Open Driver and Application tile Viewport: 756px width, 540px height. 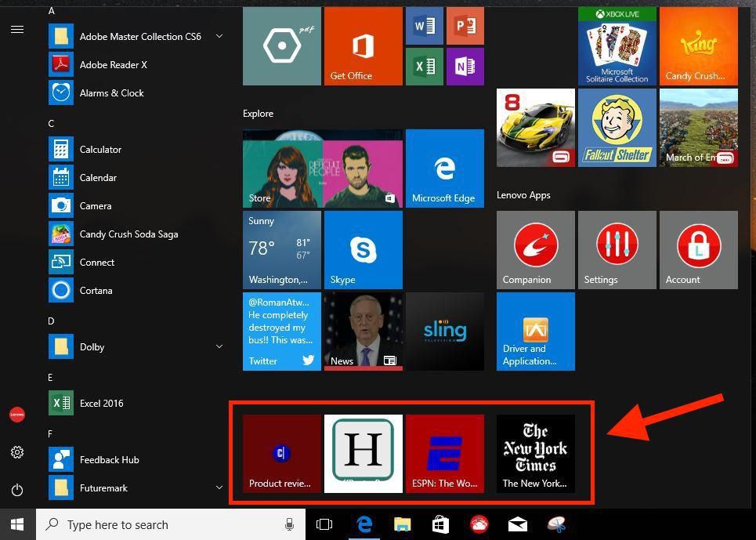point(536,332)
